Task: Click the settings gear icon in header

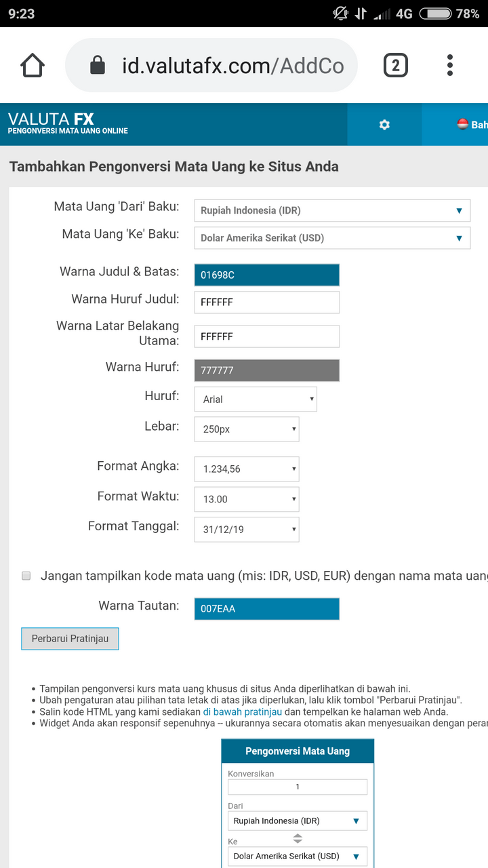Action: tap(384, 125)
